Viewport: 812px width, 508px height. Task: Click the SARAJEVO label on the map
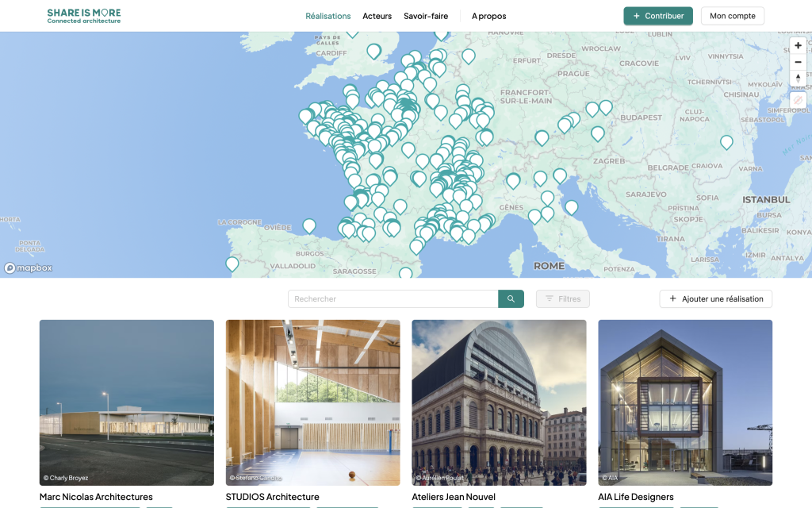click(x=645, y=194)
